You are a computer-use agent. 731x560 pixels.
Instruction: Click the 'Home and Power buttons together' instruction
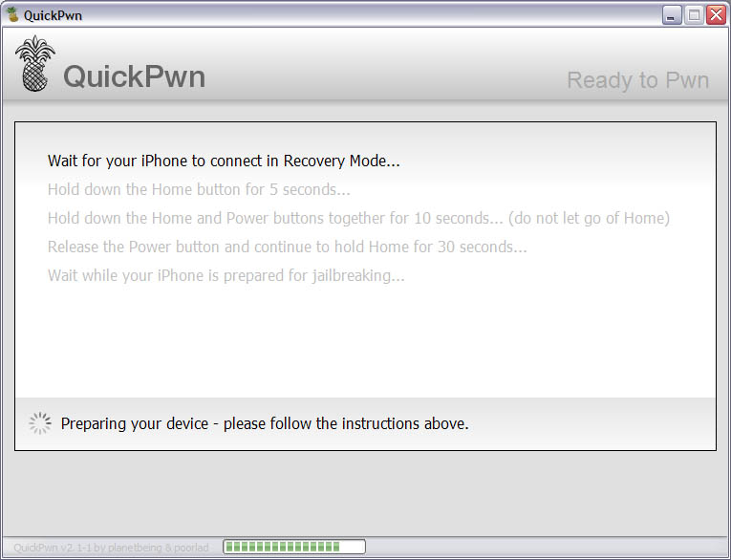click(x=358, y=218)
